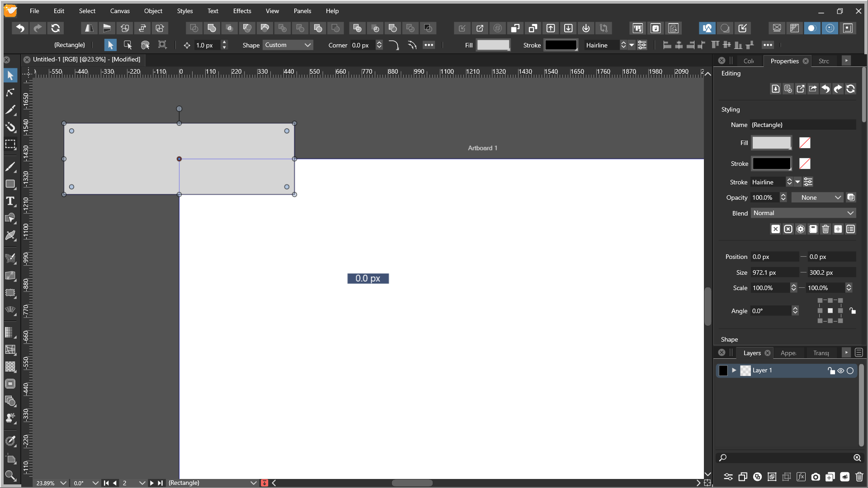Switch to the Layers tab
The width and height of the screenshot is (868, 488).
[x=752, y=353]
